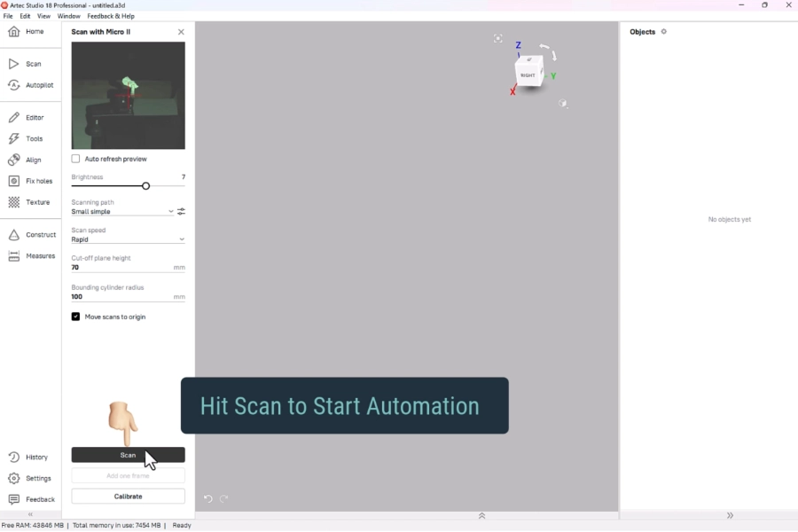Select the Editor tool icon

(x=14, y=117)
